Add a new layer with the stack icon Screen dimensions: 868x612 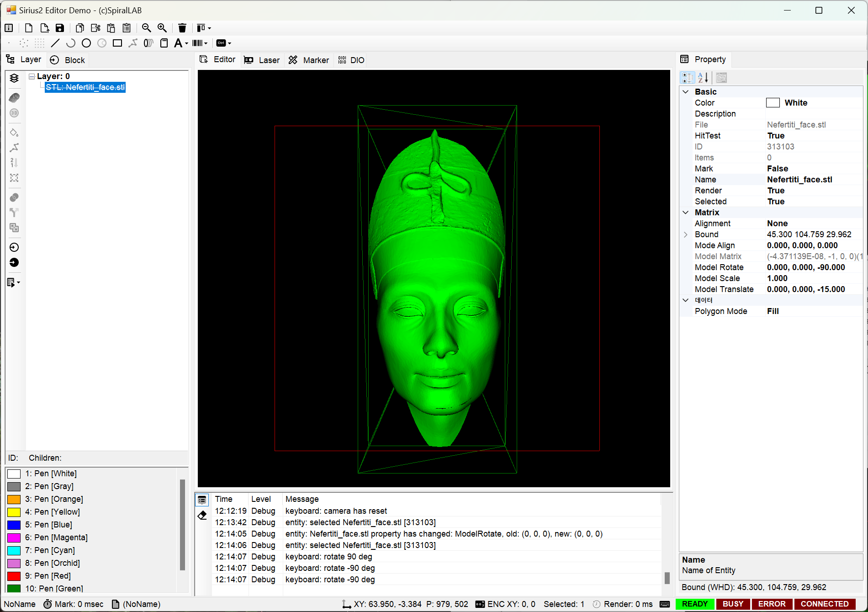pos(14,78)
